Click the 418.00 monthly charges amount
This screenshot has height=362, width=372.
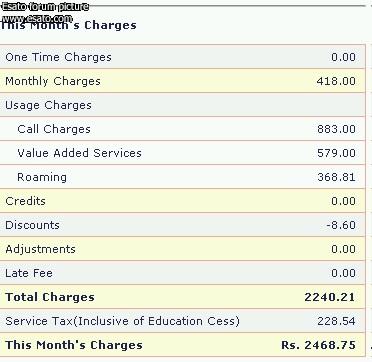coord(336,81)
